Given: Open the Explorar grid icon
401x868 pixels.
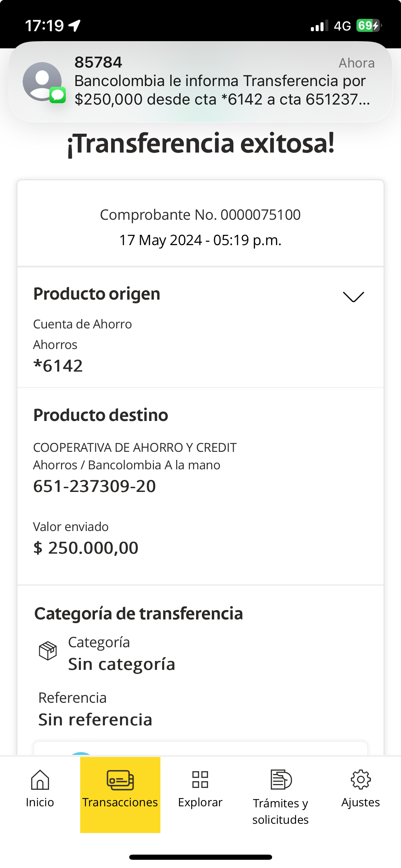Looking at the screenshot, I should 200,780.
